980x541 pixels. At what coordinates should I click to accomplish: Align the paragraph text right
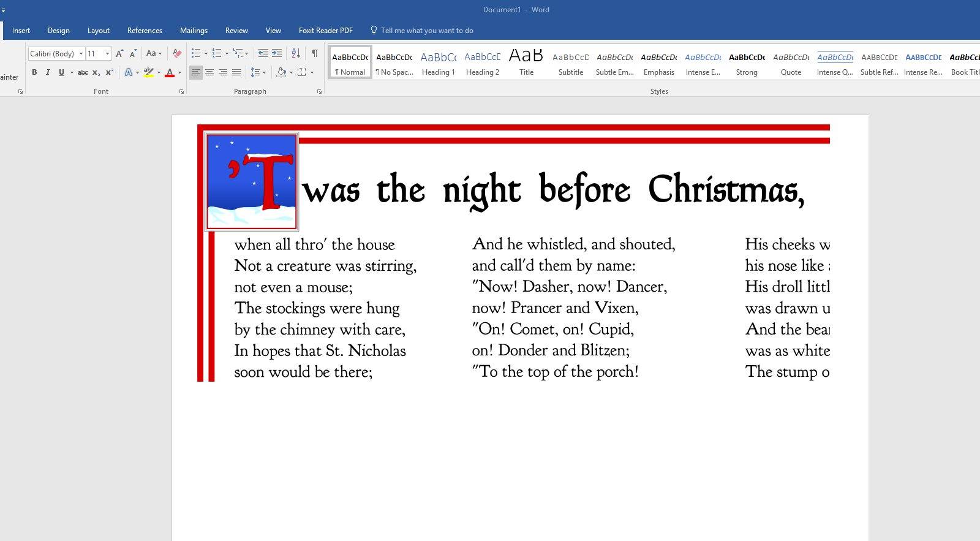(223, 72)
